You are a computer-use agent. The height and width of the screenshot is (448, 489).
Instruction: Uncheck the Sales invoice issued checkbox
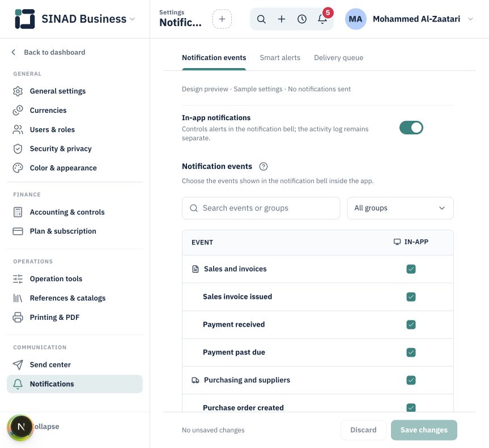tap(411, 297)
